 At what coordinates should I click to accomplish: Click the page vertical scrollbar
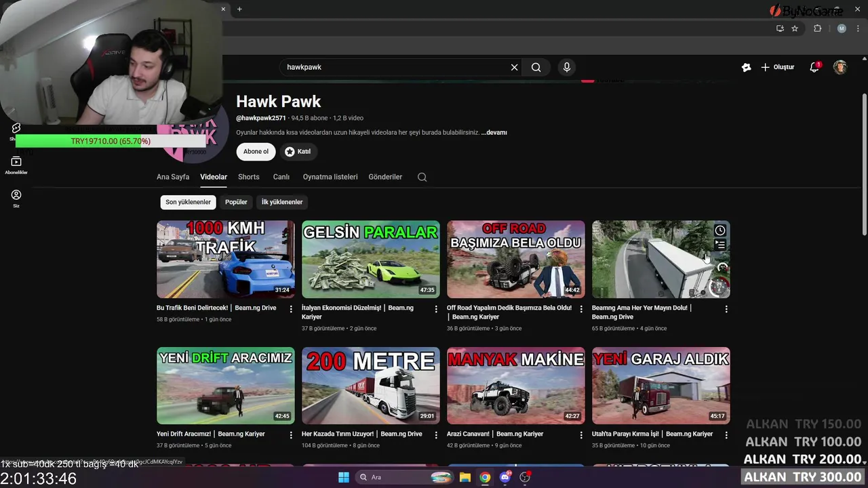tap(864, 165)
